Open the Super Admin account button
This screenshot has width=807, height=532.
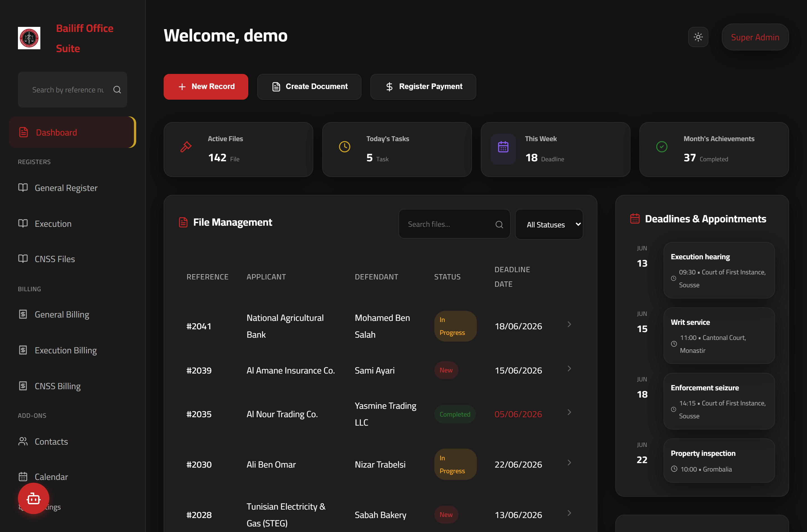click(755, 37)
